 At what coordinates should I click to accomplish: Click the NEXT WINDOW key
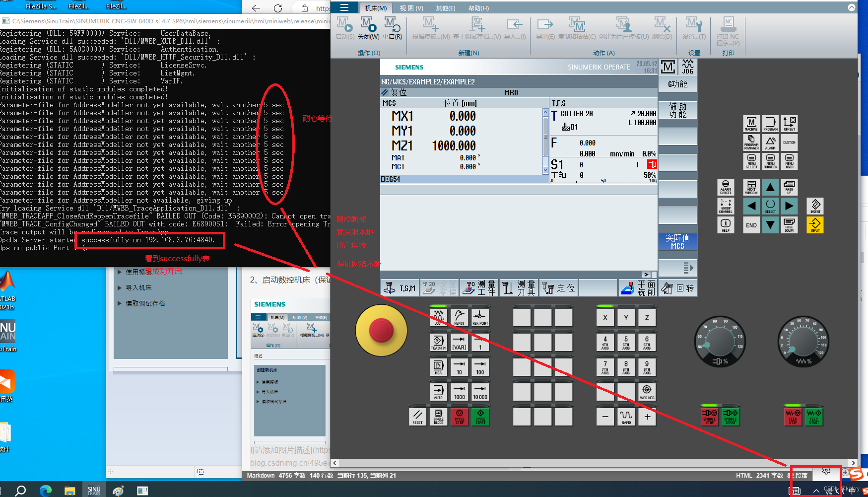[751, 187]
